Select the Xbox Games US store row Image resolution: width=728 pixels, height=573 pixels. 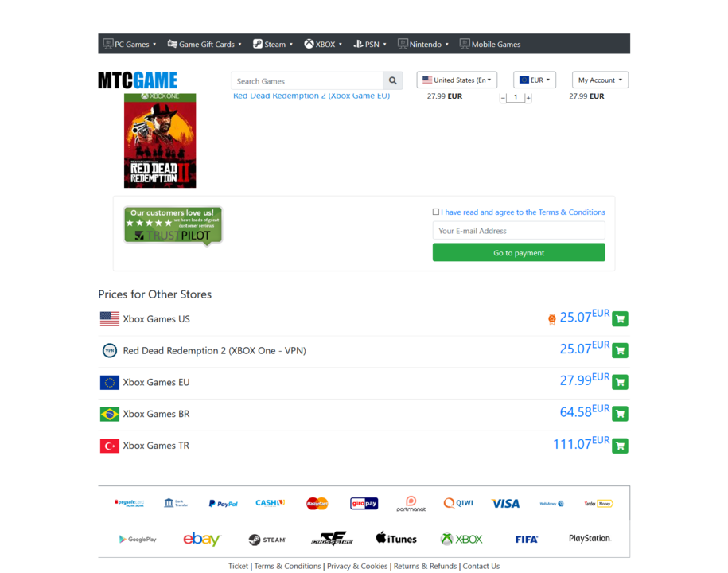tap(364, 319)
